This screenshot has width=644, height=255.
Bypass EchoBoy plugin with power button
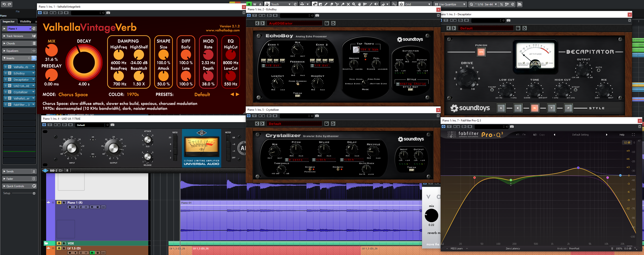(x=249, y=15)
